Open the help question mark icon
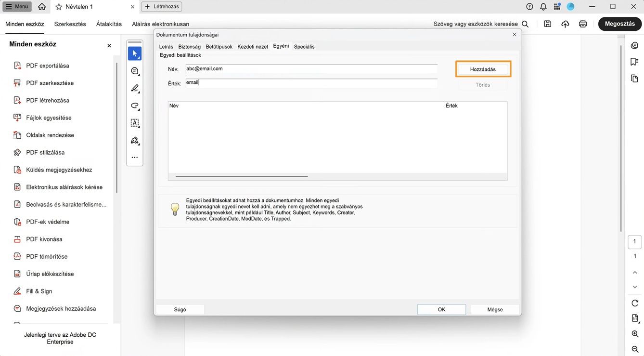Screen dimensions: 644x356 (x=530, y=7)
